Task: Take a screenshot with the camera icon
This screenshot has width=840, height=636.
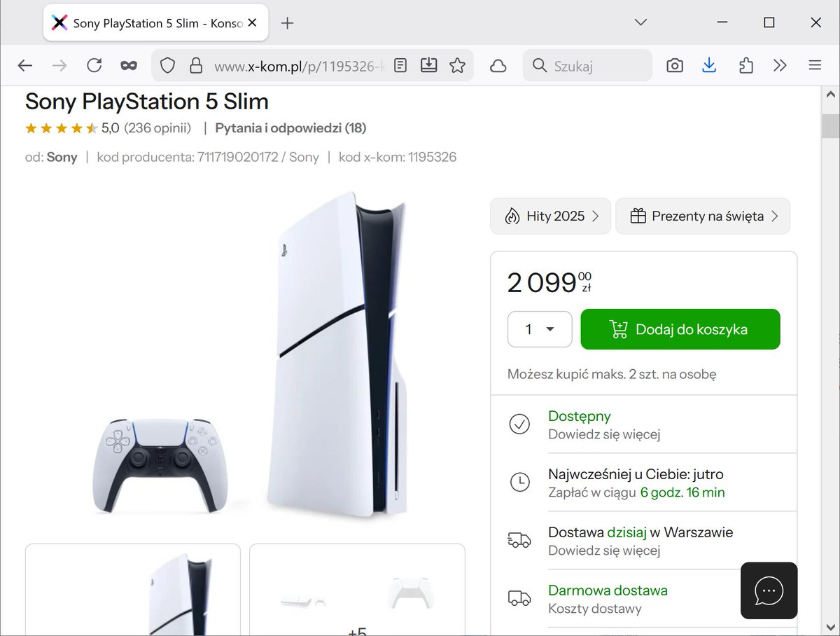Action: tap(675, 66)
